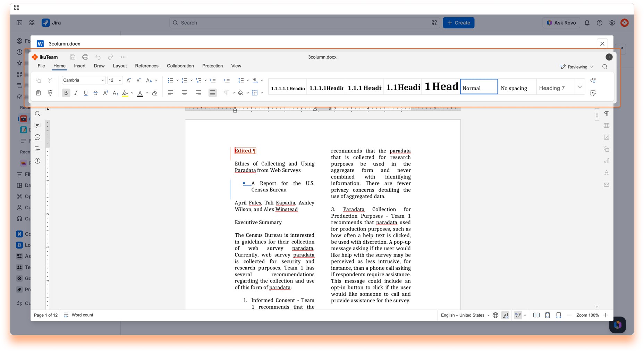Switch to the Collaboration tab

(180, 66)
